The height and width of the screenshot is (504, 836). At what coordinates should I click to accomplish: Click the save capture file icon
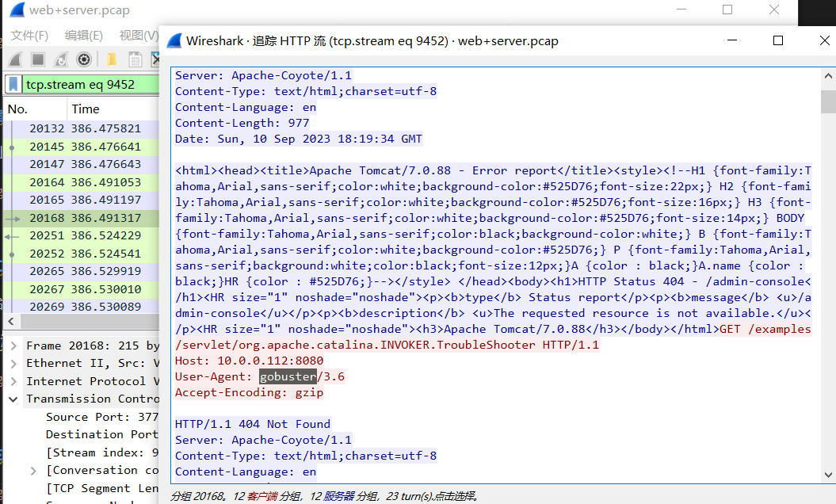(135, 59)
